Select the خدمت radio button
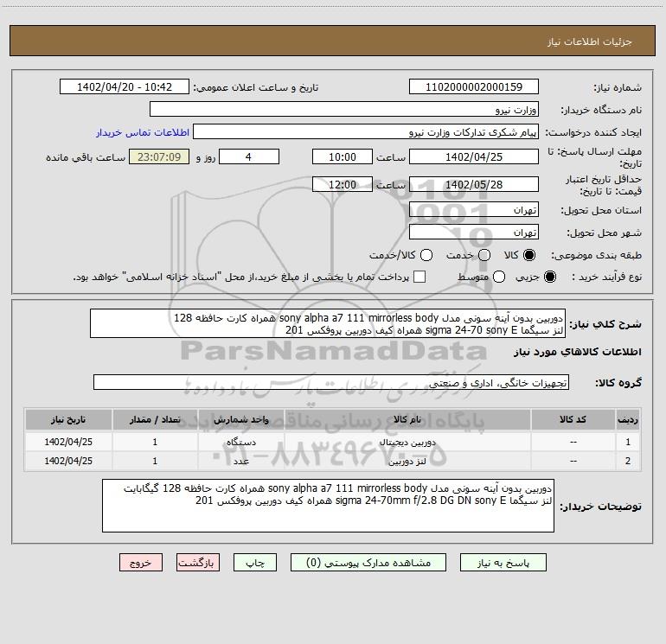Viewport: 666px width, 644px height. [484, 255]
